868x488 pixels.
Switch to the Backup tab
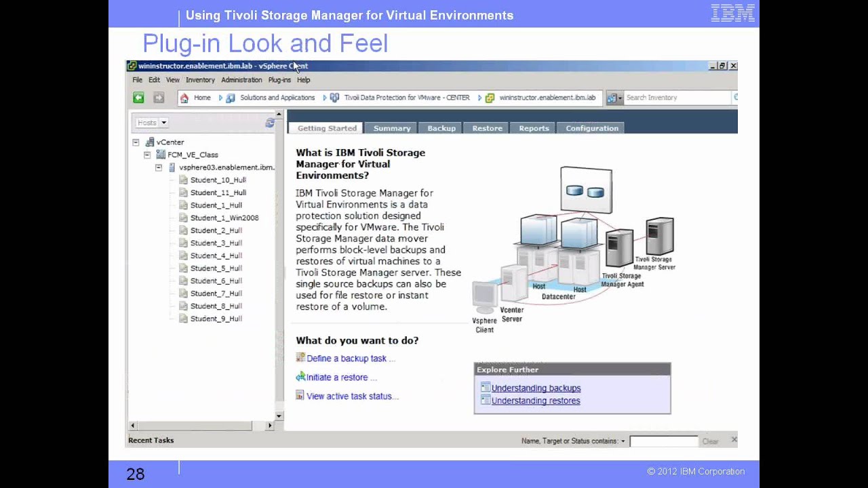point(441,128)
